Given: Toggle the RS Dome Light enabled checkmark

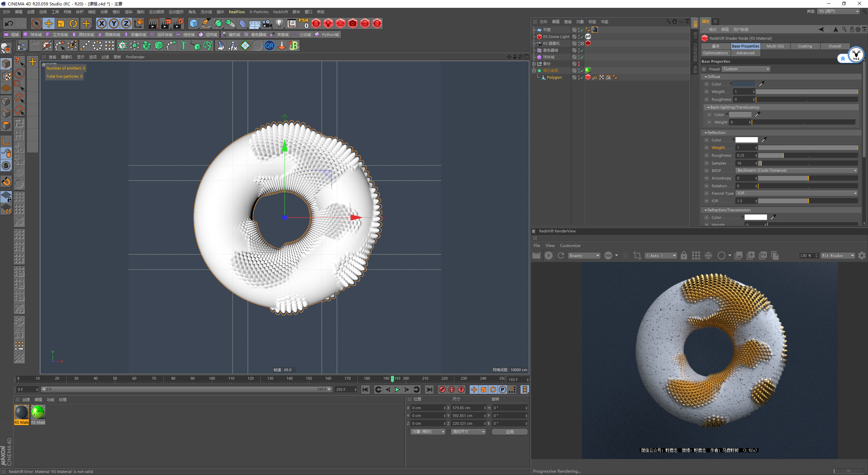Looking at the screenshot, I should point(582,37).
